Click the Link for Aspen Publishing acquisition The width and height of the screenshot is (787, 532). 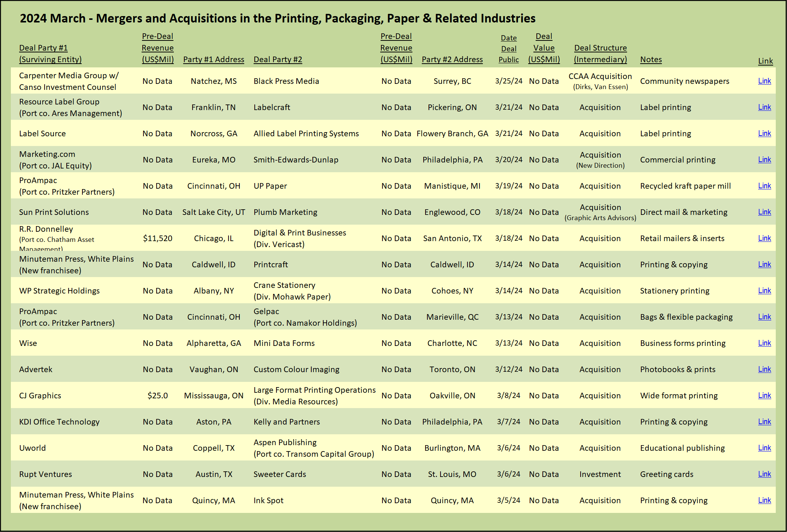click(764, 448)
